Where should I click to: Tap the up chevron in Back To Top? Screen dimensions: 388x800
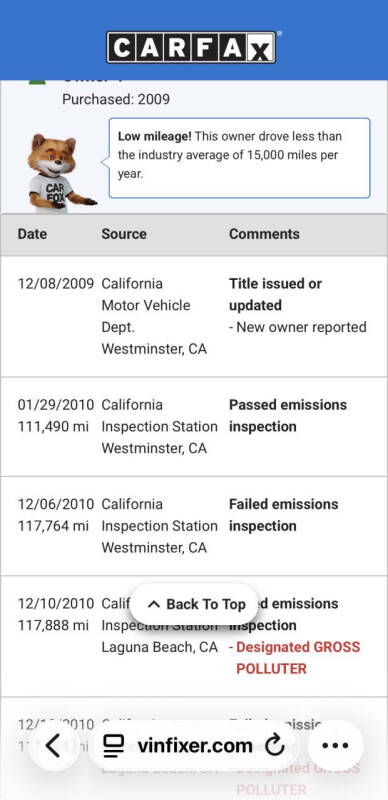(x=153, y=605)
